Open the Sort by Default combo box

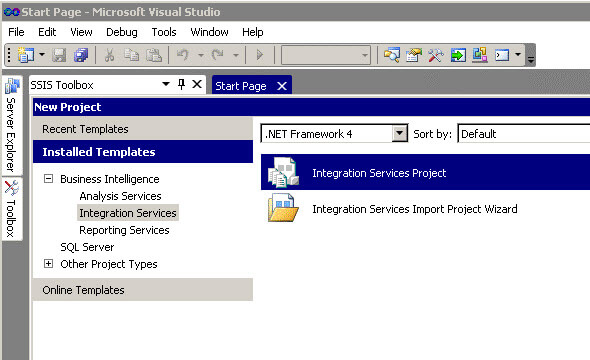coord(524,134)
